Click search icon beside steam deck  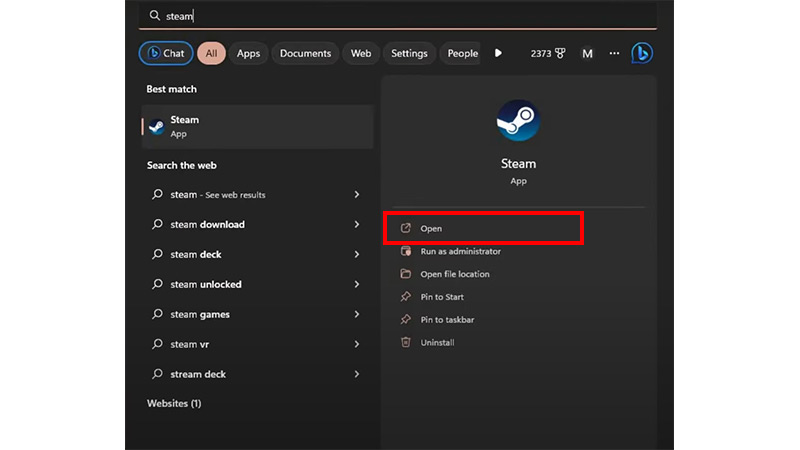click(x=157, y=254)
